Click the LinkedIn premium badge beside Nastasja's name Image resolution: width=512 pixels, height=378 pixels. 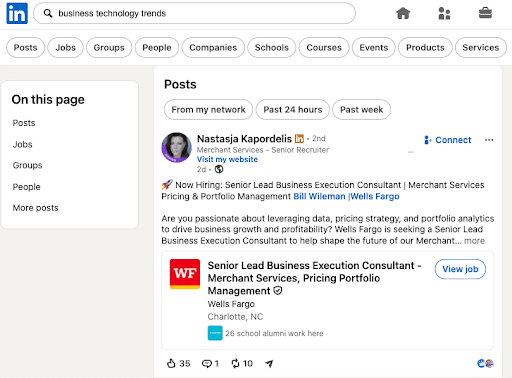[300, 138]
